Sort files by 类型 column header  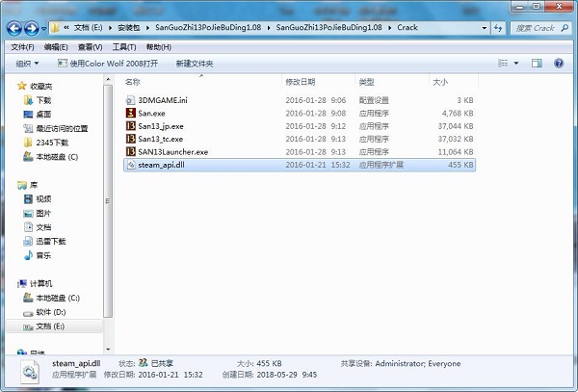click(x=392, y=82)
